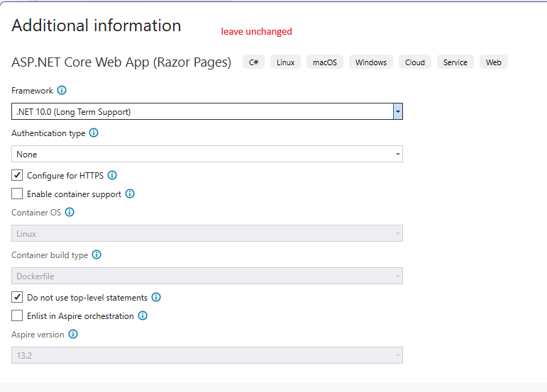Click Enlist in Aspire orchestration label

[80, 316]
